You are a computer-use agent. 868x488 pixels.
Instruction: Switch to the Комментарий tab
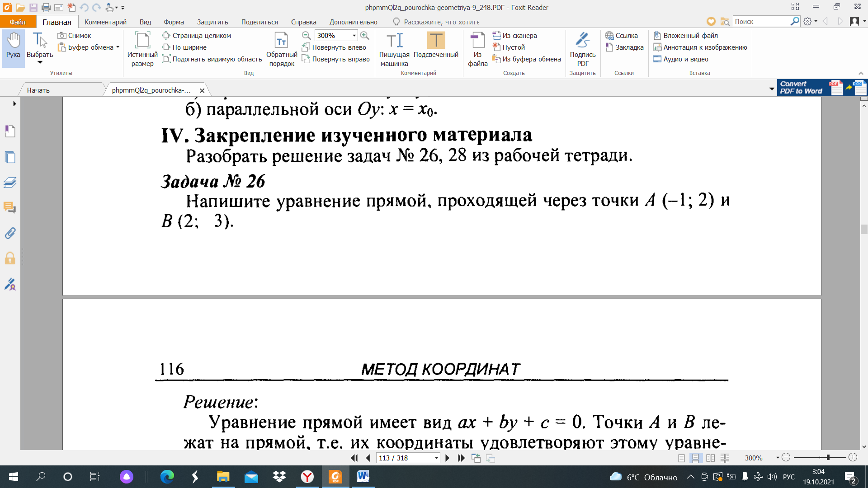coord(105,22)
